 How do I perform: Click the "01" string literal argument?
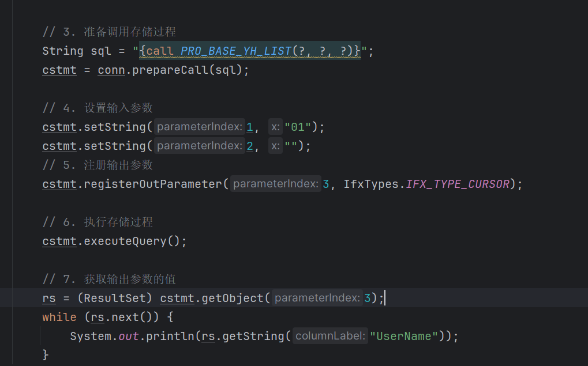coord(298,127)
